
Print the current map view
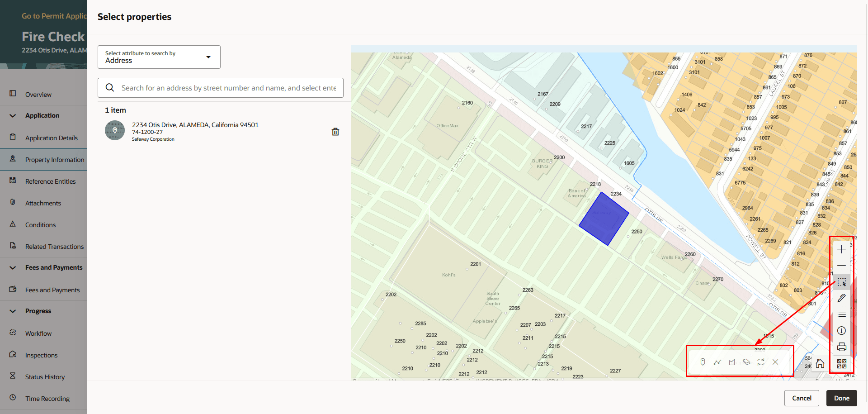tap(842, 347)
